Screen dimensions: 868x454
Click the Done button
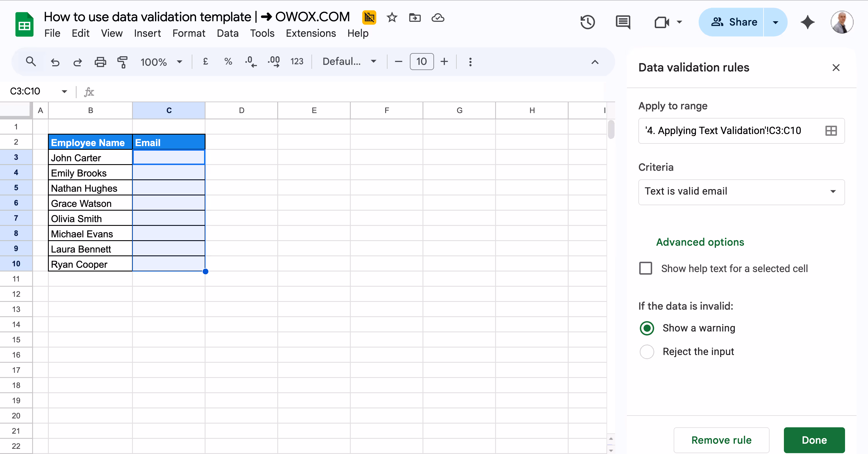coord(814,440)
